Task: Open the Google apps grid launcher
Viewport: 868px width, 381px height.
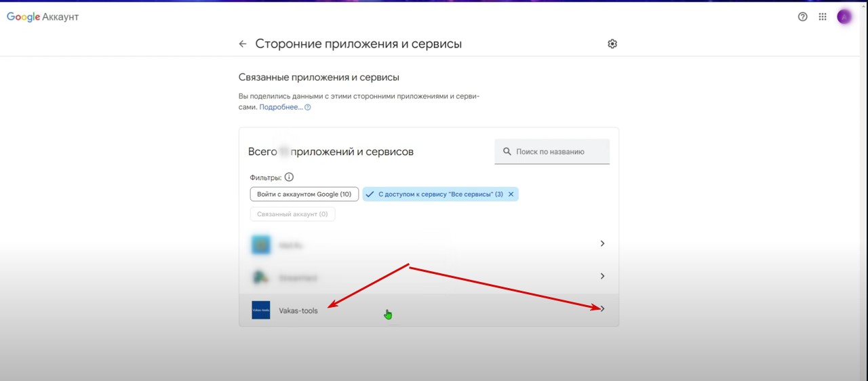Action: click(x=823, y=17)
